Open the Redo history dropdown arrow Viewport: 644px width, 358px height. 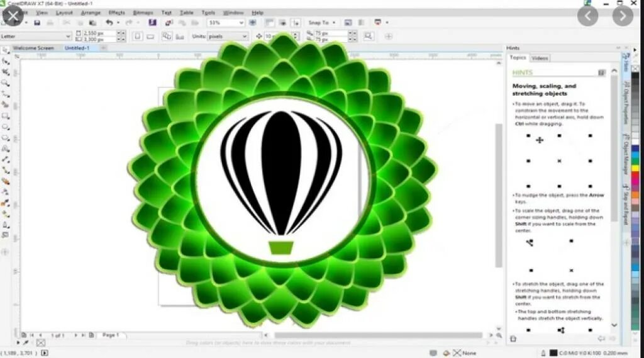(x=138, y=23)
